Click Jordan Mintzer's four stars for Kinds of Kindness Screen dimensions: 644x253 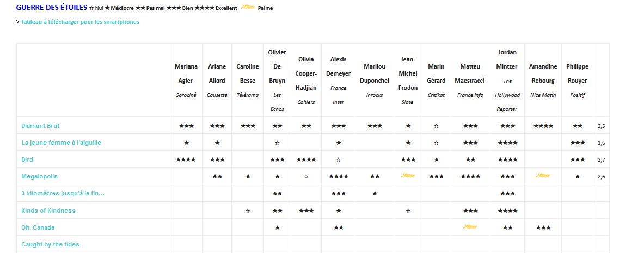pos(507,211)
